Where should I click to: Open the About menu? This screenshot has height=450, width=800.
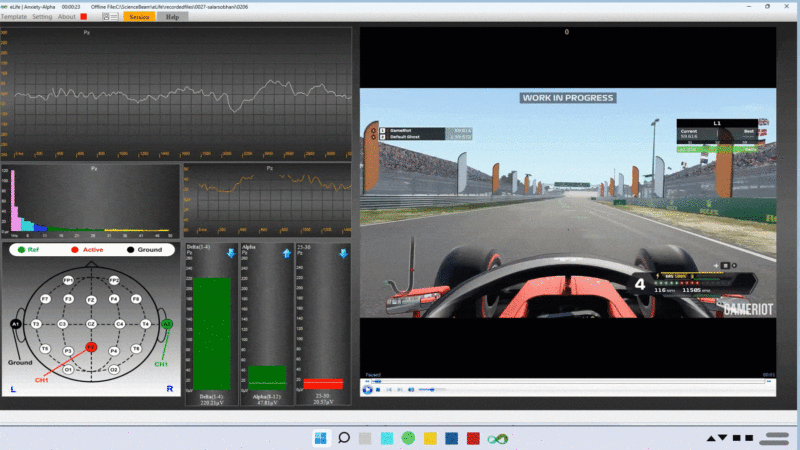[66, 17]
